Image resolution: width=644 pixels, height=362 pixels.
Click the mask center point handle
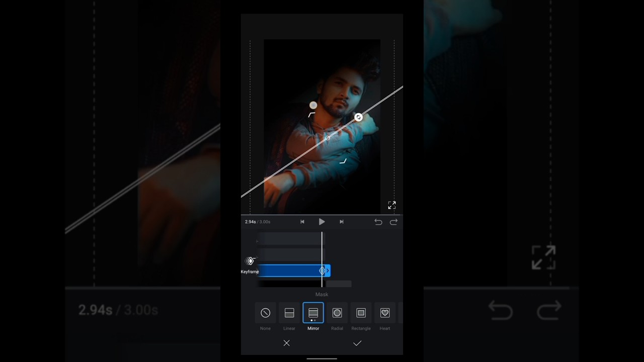pos(328,138)
